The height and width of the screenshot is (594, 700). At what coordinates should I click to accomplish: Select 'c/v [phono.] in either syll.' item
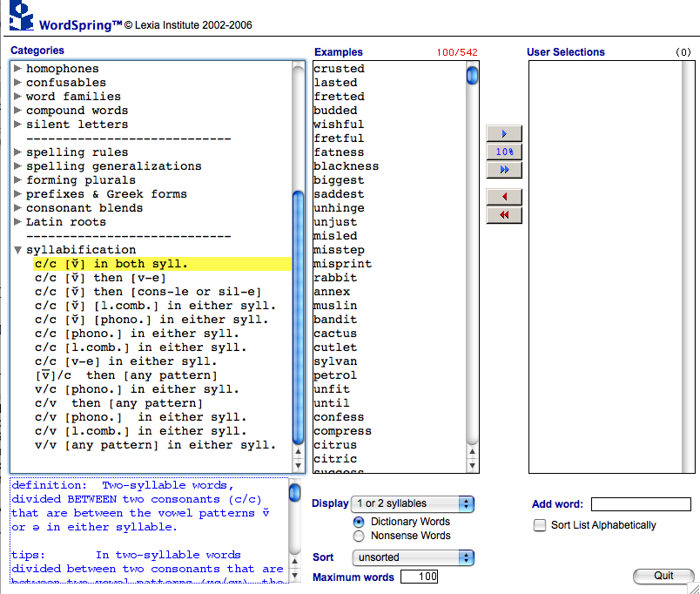(141, 417)
